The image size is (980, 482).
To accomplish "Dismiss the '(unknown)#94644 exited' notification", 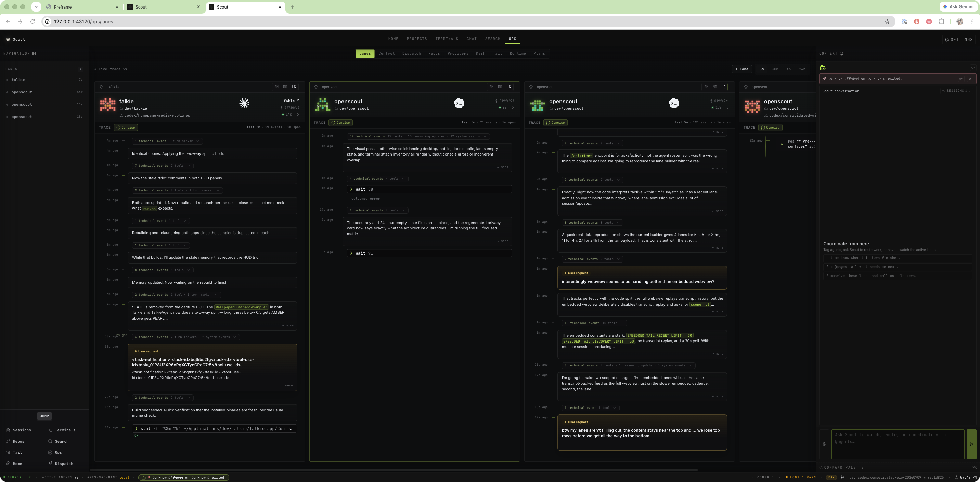I will [x=970, y=79].
